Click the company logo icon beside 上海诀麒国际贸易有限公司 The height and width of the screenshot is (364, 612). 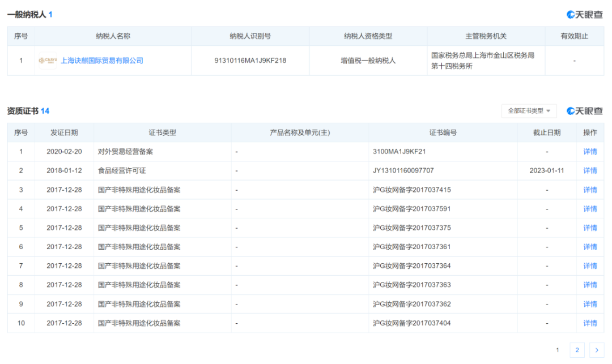[x=47, y=61]
